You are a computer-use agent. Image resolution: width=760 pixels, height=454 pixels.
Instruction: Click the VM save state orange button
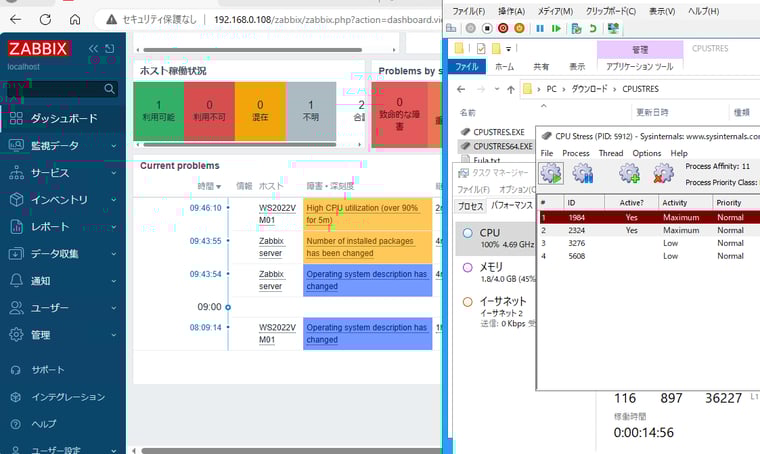coord(519,29)
